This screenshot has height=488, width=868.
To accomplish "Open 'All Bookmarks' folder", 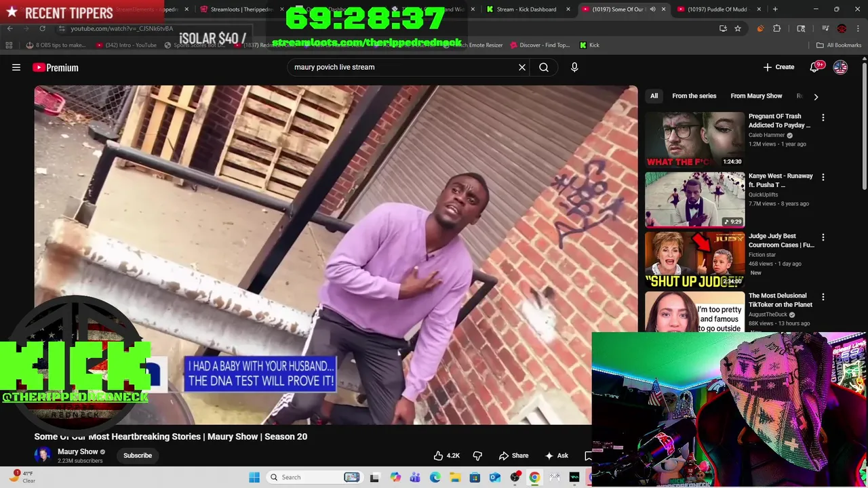I will [839, 45].
